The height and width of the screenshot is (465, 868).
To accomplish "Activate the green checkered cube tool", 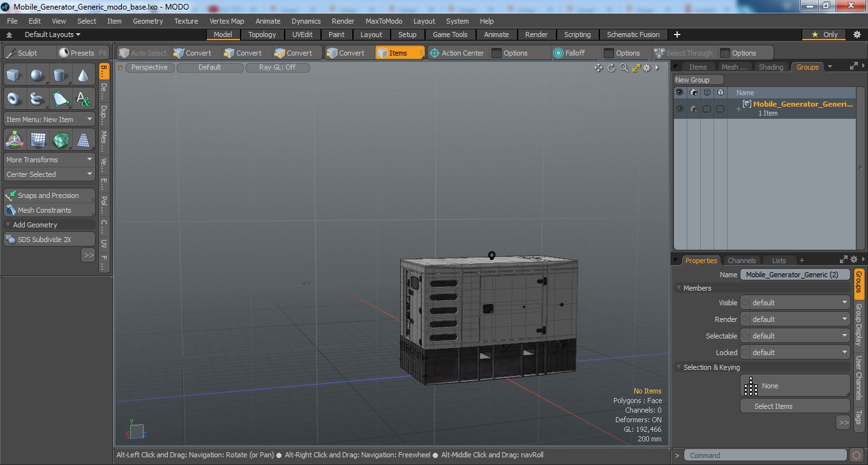I will pyautogui.click(x=61, y=140).
